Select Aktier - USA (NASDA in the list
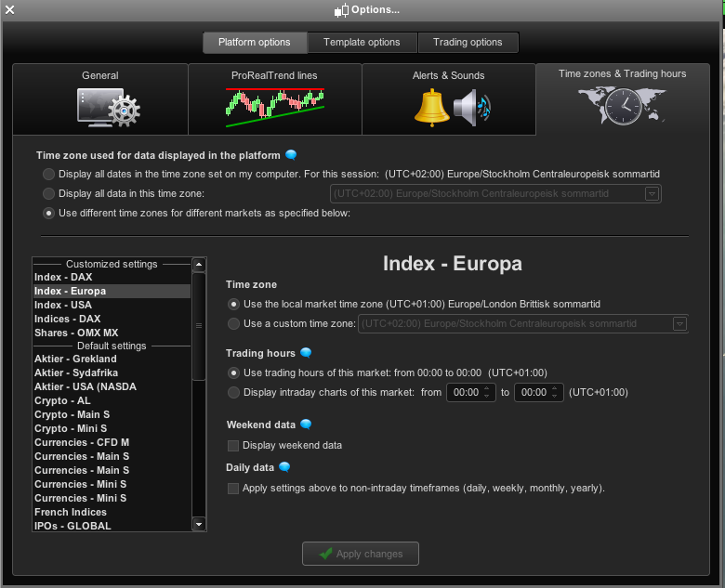 [x=112, y=386]
